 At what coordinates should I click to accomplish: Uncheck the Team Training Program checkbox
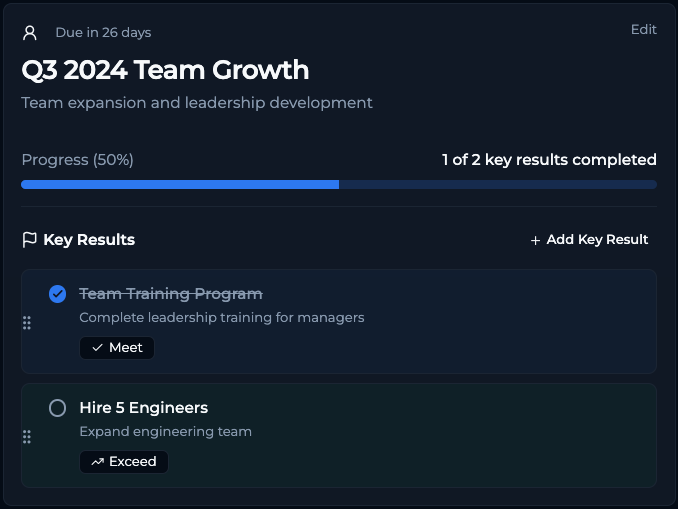[57, 294]
